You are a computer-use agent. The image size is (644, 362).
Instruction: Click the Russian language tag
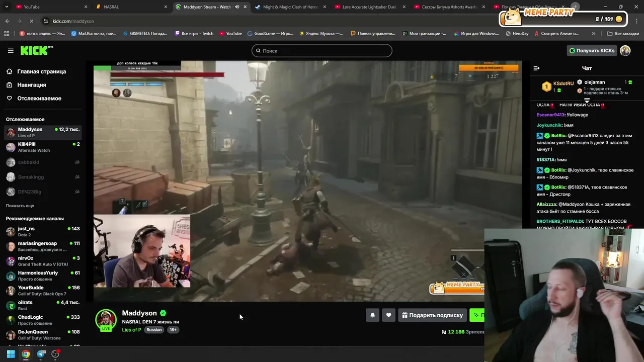[154, 330]
